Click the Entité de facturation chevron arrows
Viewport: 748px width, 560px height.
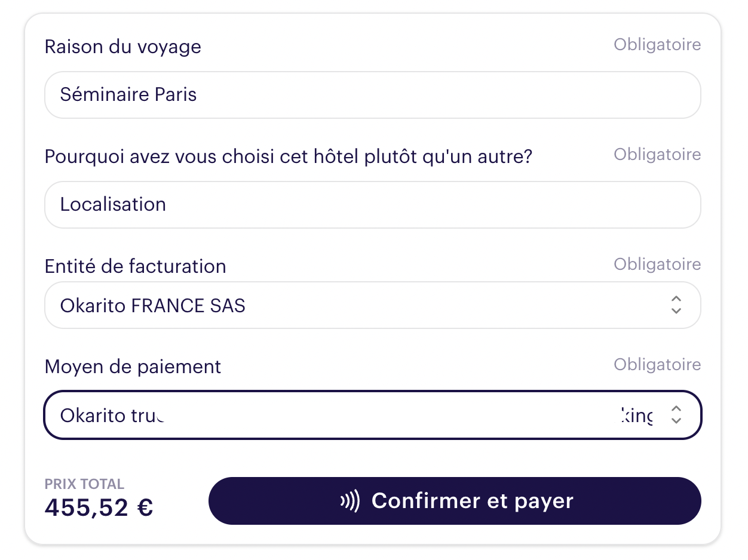click(676, 305)
